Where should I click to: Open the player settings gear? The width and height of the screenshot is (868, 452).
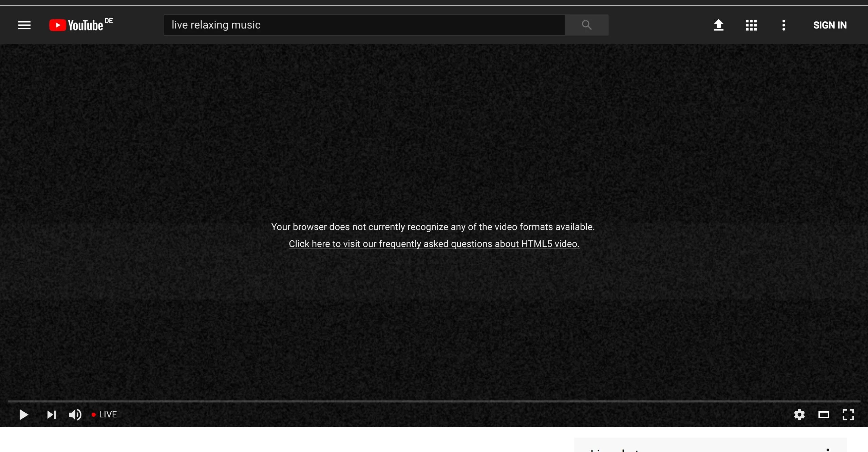click(799, 414)
